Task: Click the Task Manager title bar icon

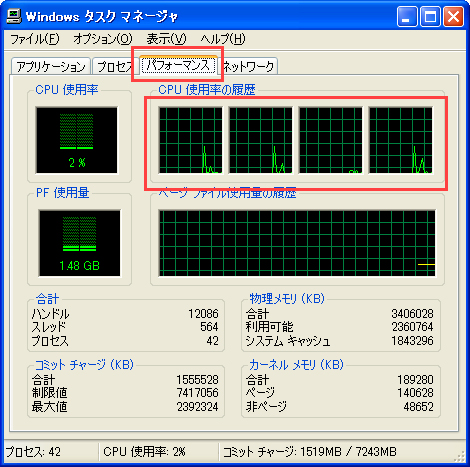Action: pyautogui.click(x=14, y=16)
